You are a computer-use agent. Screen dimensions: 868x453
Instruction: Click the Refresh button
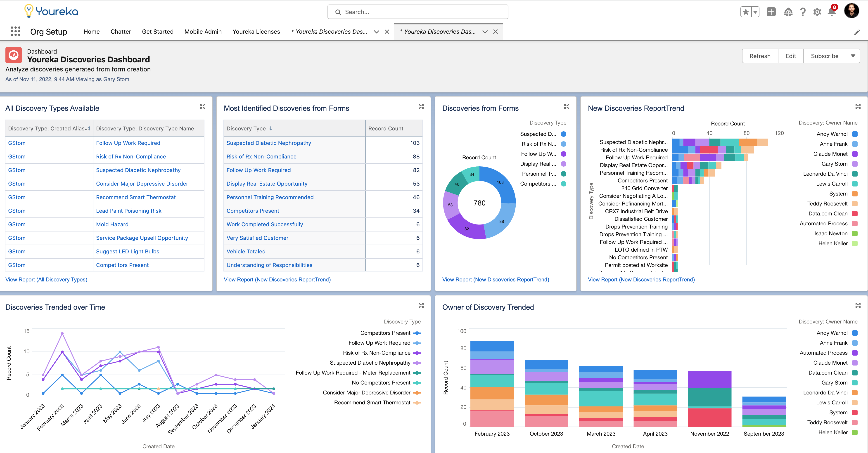click(760, 56)
